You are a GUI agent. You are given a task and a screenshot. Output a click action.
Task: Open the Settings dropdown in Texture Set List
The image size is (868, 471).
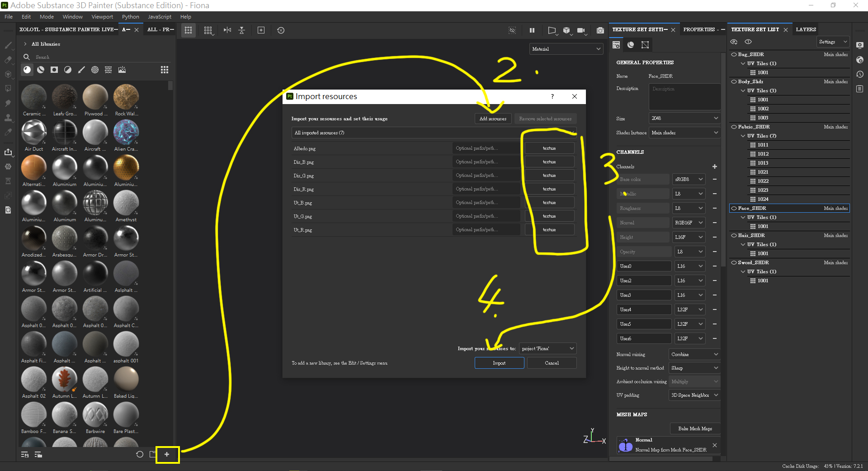coord(832,42)
